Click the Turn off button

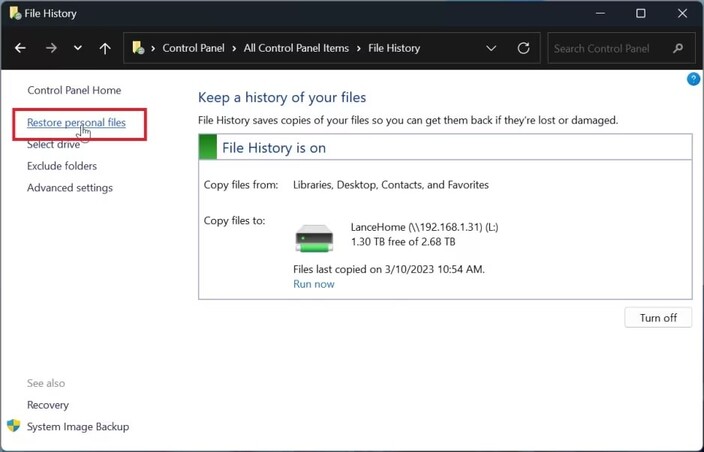(658, 318)
